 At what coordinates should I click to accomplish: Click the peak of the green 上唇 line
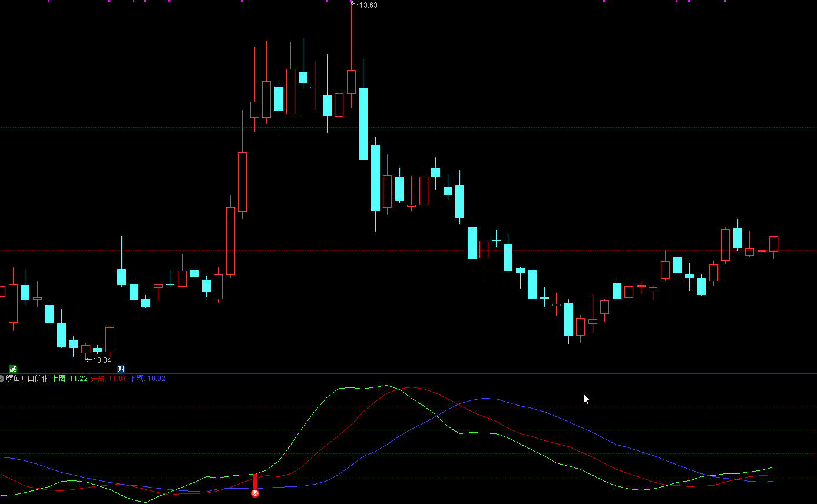(386, 386)
